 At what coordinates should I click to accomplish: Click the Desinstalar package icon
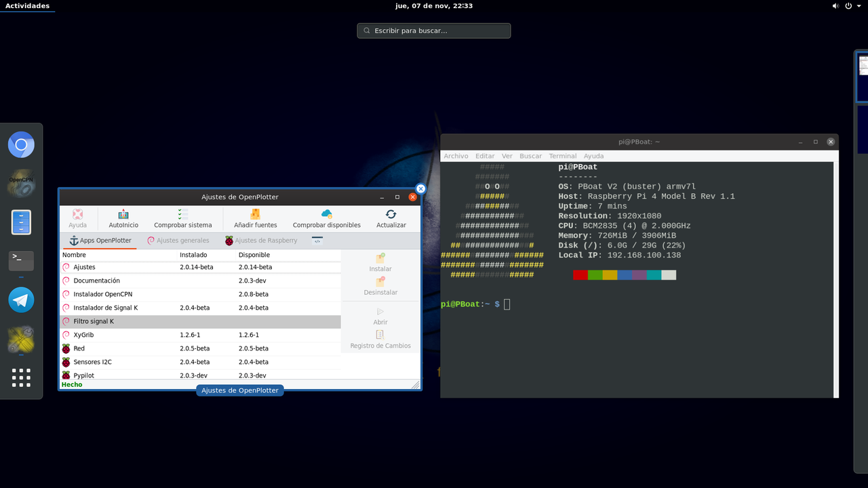380,282
